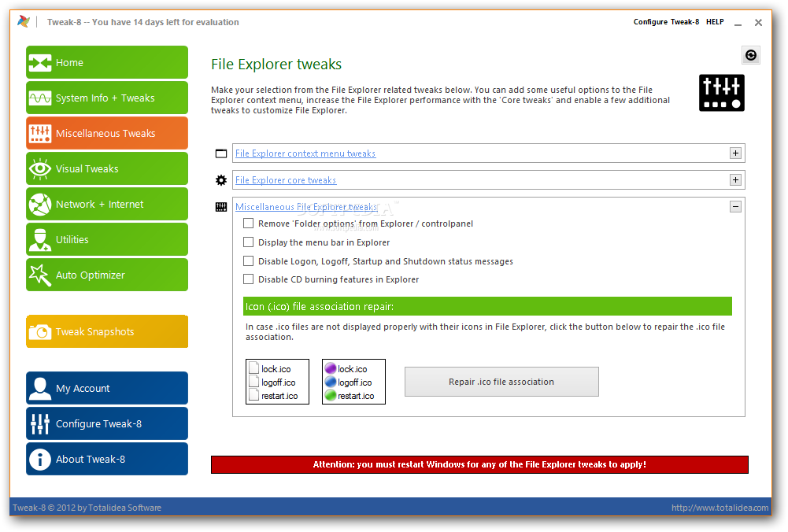Go to System Info + Tweaks

click(107, 98)
